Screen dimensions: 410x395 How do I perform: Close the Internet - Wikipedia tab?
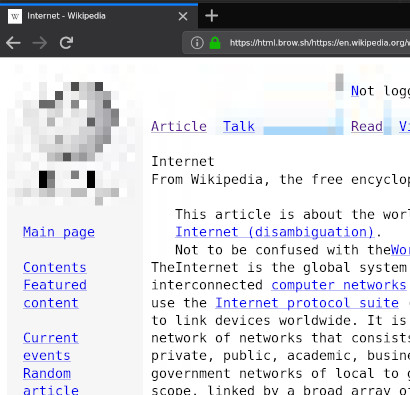(183, 16)
